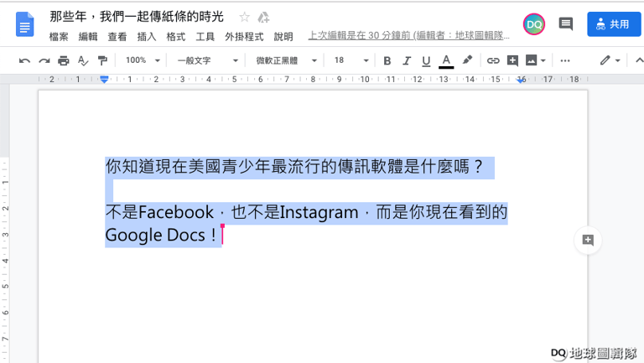Click in the line mentioning Facebook
Image resolution: width=644 pixels, height=363 pixels.
(306, 213)
